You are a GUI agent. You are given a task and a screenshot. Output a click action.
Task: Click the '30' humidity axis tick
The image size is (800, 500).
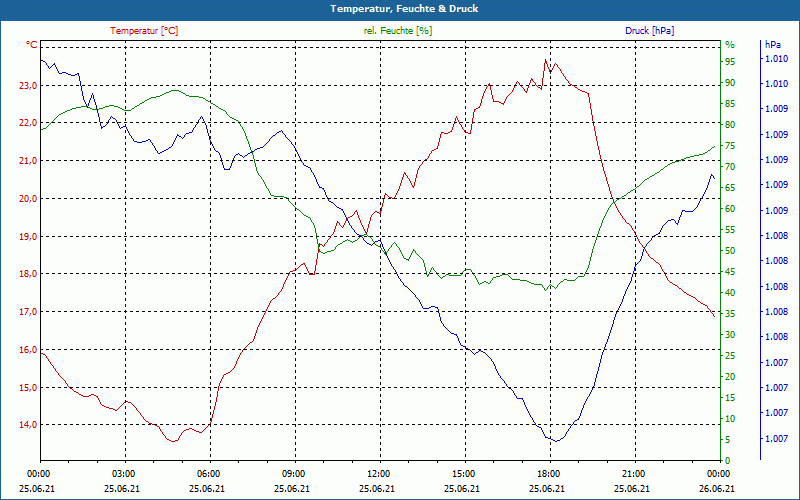730,335
